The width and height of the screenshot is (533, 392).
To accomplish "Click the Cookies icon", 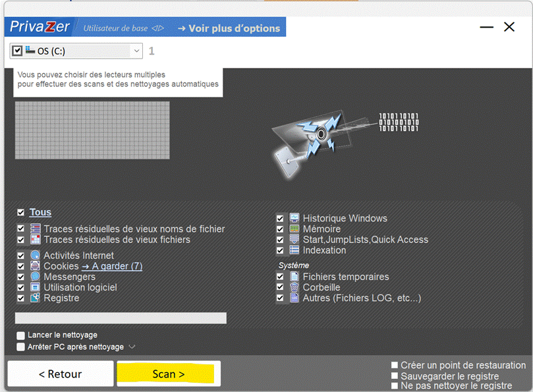I will tap(36, 266).
